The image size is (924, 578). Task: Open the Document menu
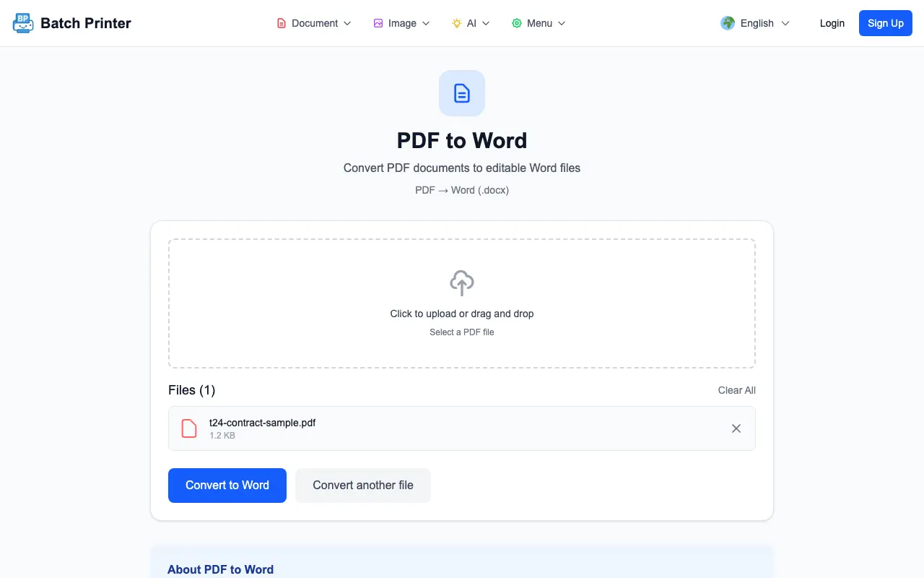(x=314, y=23)
